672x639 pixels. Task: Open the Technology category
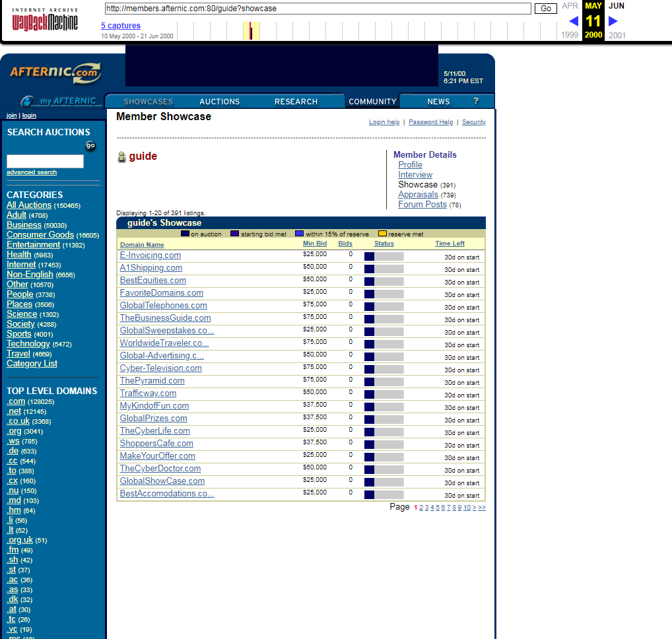click(x=28, y=344)
